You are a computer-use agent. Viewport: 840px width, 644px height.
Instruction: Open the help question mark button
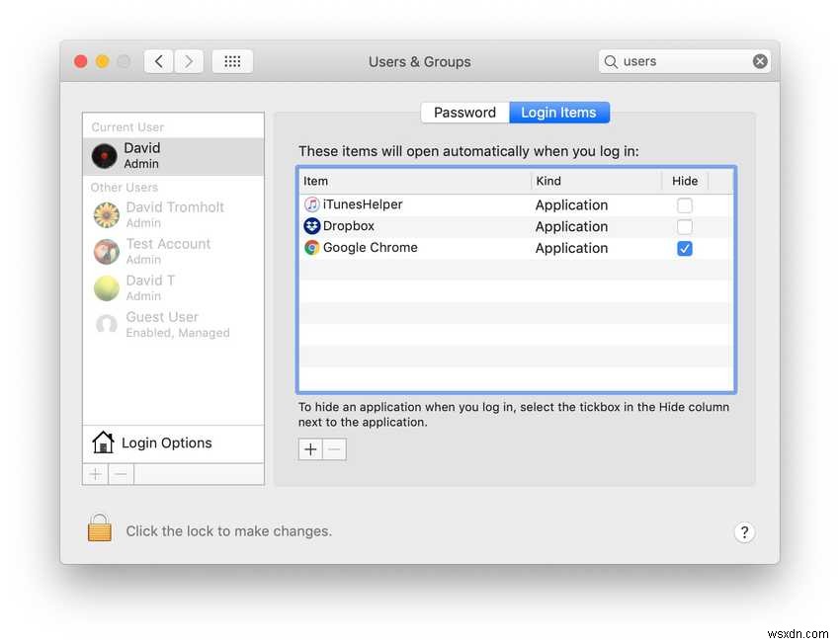743,532
